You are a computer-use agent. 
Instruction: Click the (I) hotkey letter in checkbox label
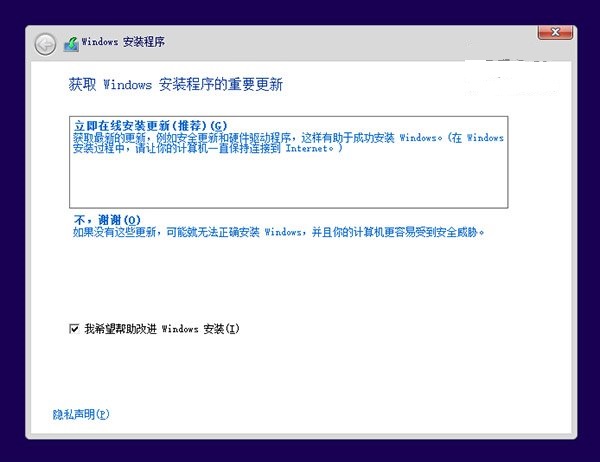click(x=232, y=328)
